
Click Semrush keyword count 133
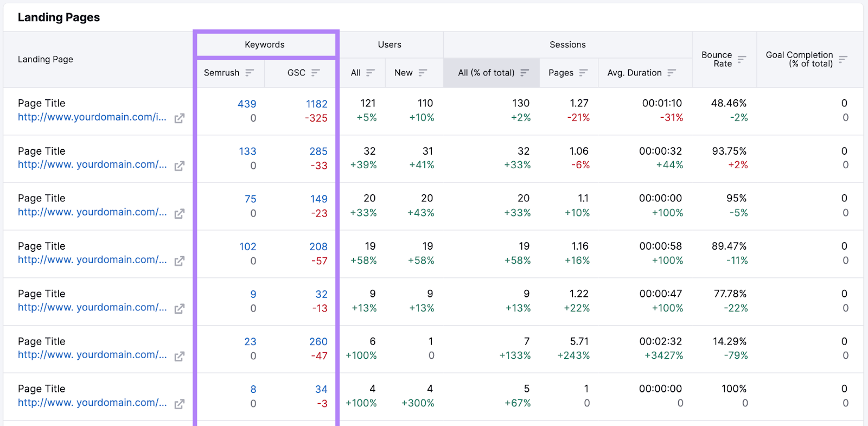pos(247,151)
